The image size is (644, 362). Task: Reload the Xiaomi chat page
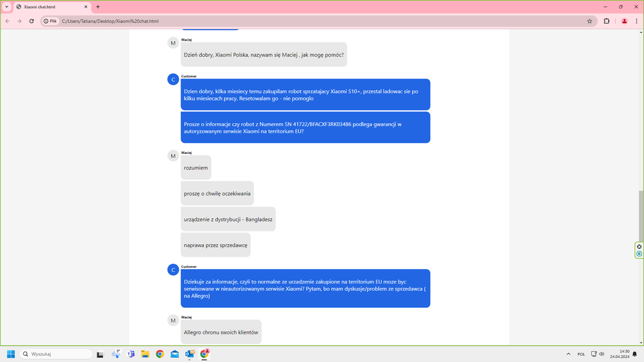(x=31, y=21)
